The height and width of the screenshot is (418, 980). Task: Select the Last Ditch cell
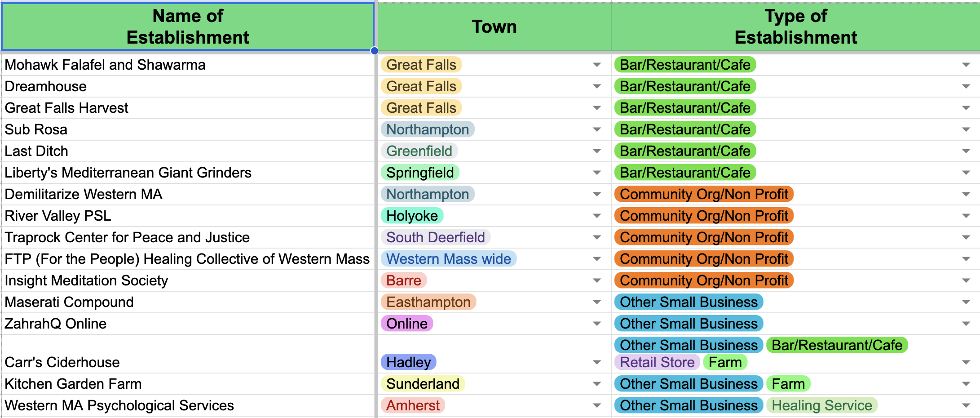188,151
